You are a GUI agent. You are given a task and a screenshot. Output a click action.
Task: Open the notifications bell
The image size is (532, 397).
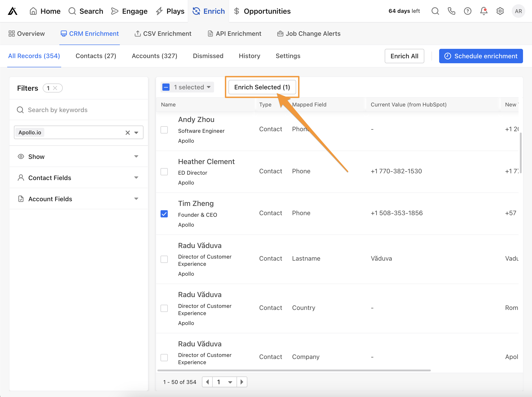(484, 11)
